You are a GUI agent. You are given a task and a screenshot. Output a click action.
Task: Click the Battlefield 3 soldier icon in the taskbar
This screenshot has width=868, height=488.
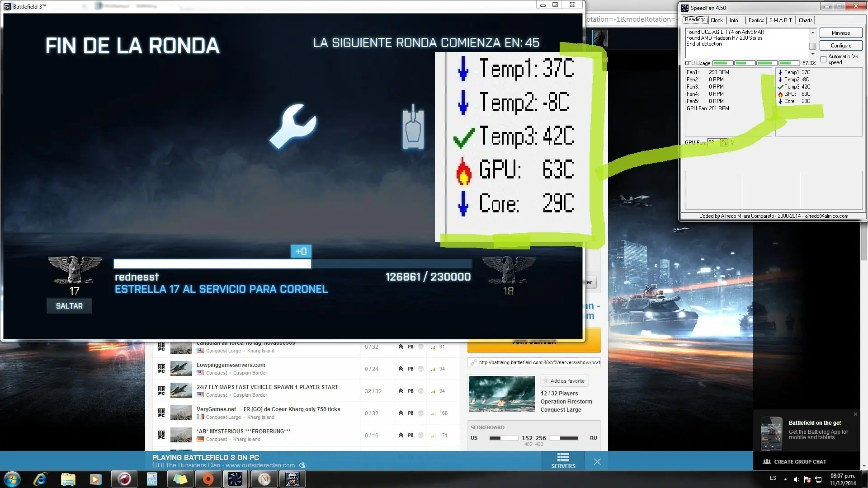pyautogui.click(x=292, y=479)
